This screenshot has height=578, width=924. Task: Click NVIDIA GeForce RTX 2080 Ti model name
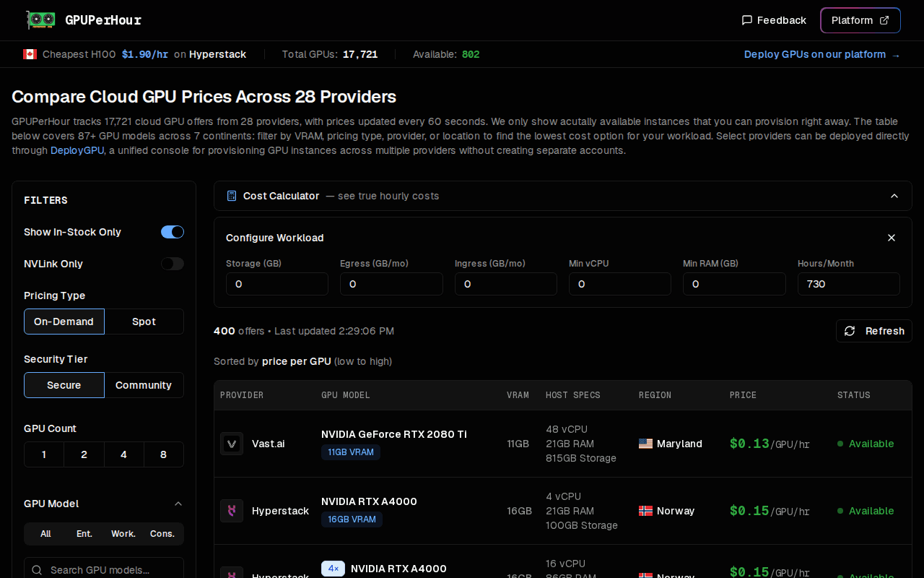394,434
